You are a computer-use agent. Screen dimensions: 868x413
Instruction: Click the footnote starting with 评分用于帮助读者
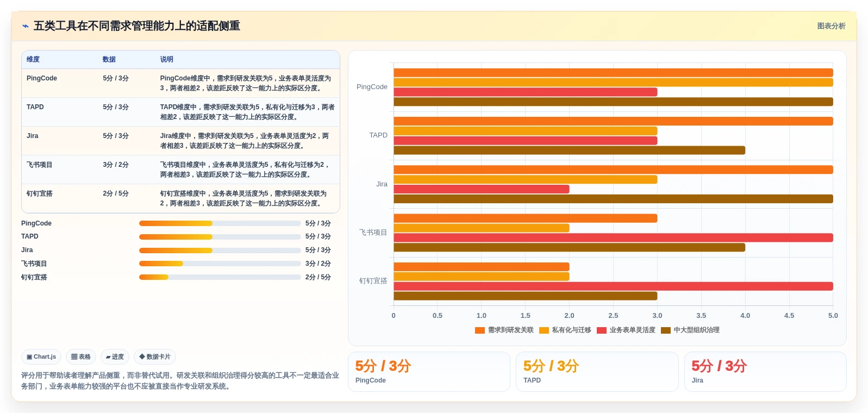[x=180, y=381]
